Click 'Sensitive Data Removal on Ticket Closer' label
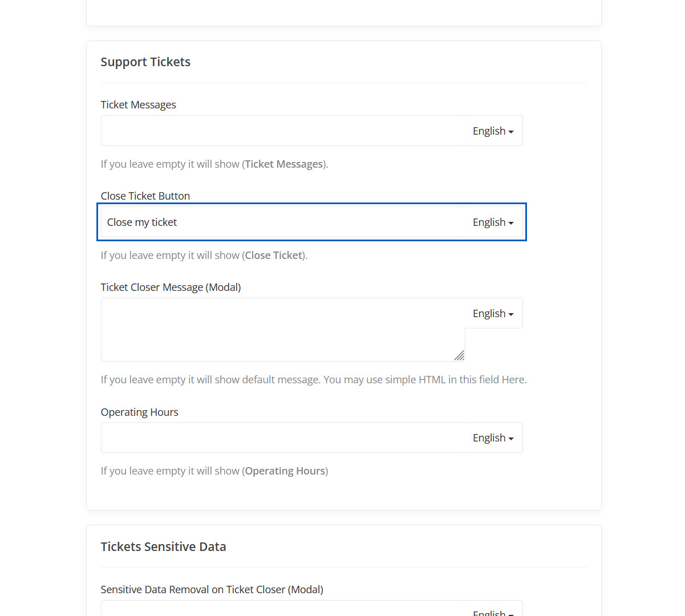Image resolution: width=685 pixels, height=616 pixels. click(212, 590)
